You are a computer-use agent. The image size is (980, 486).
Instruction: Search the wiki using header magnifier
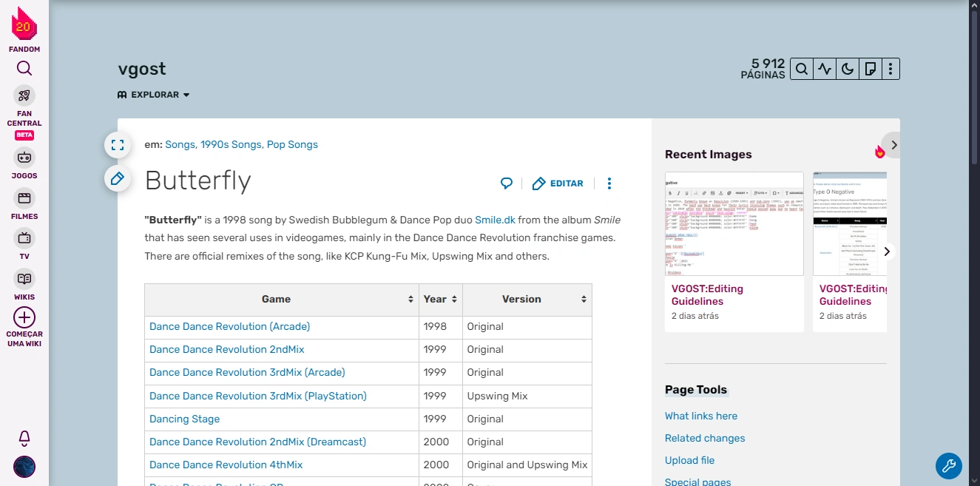801,69
